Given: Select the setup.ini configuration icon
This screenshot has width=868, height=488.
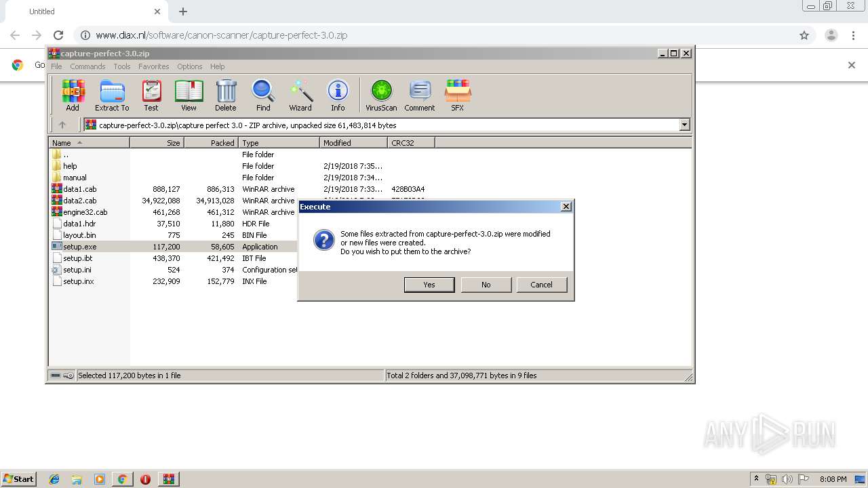Looking at the screenshot, I should coord(57,270).
